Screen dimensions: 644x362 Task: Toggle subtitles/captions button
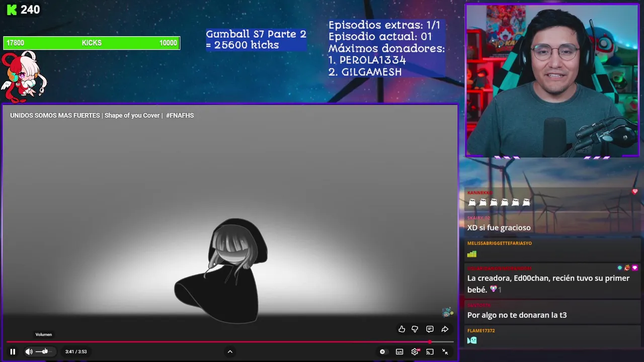click(x=399, y=351)
